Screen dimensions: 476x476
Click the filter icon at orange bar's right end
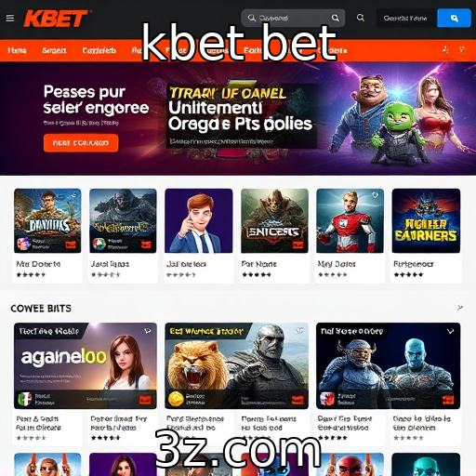tap(462, 49)
